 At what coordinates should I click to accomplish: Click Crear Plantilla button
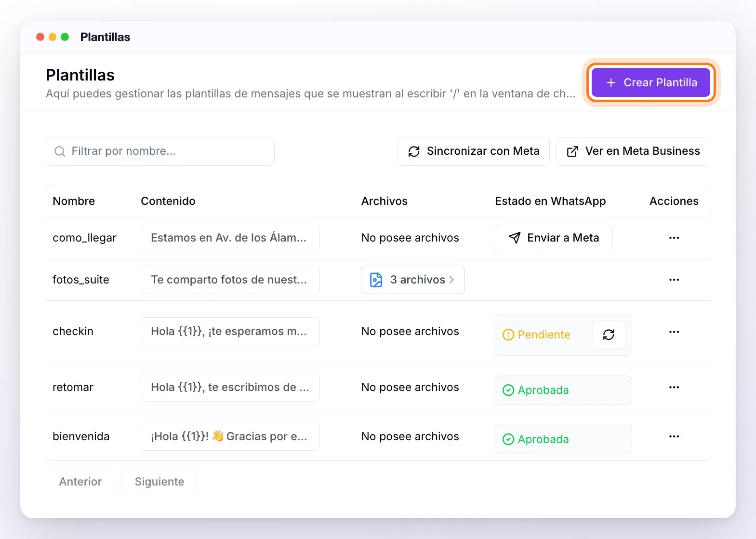pyautogui.click(x=650, y=82)
